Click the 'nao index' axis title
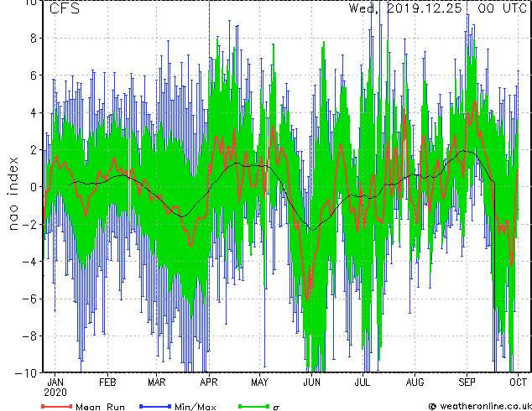The image size is (532, 411). (13, 194)
